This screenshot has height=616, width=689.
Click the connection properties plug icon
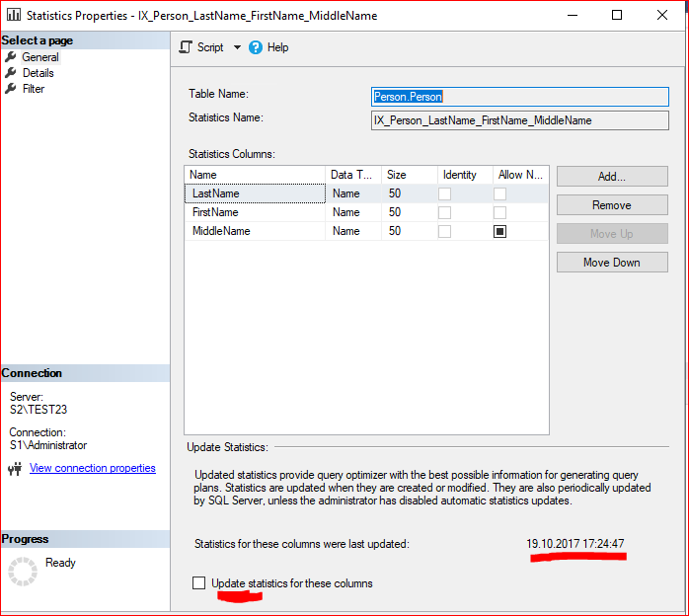(15, 469)
